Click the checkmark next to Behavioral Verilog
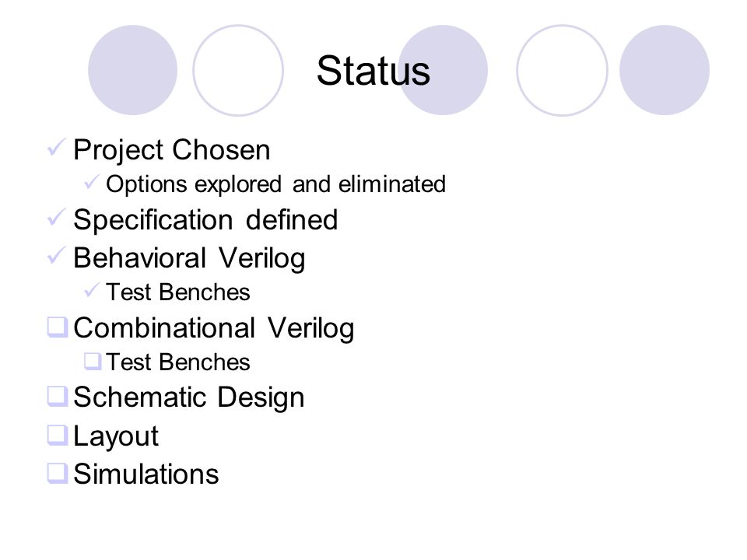This screenshot has width=747, height=560. (57, 256)
